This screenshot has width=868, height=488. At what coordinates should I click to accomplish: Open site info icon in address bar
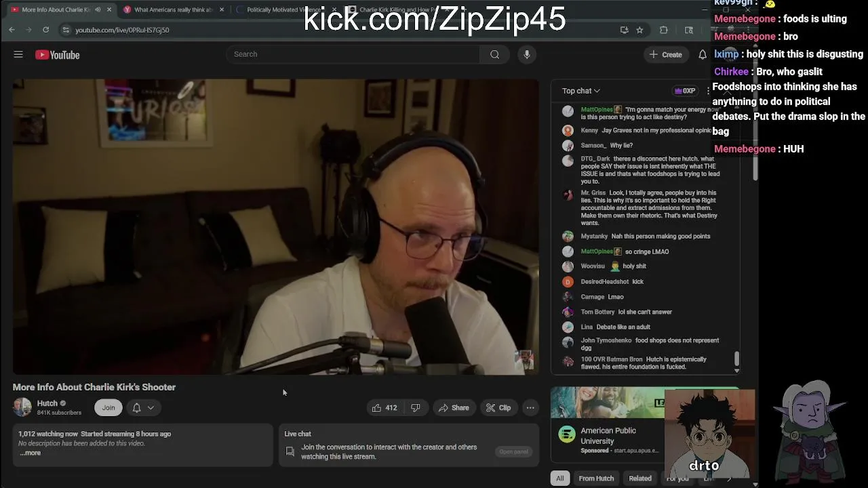click(x=66, y=30)
